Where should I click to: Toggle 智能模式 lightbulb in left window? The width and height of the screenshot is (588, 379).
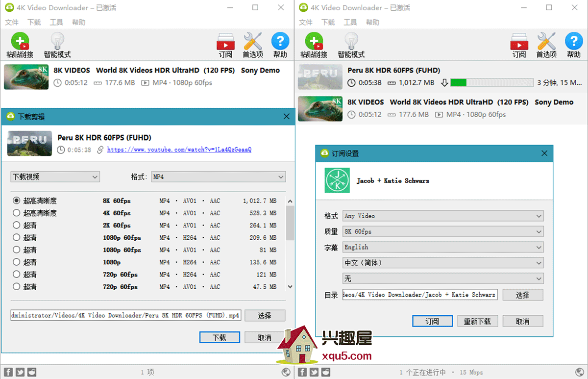(x=58, y=41)
